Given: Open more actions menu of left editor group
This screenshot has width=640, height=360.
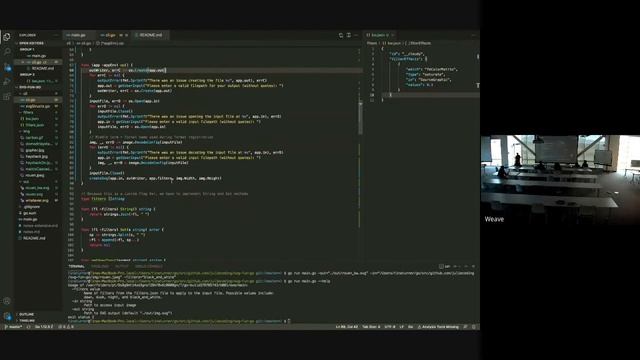Looking at the screenshot, I should click(356, 36).
